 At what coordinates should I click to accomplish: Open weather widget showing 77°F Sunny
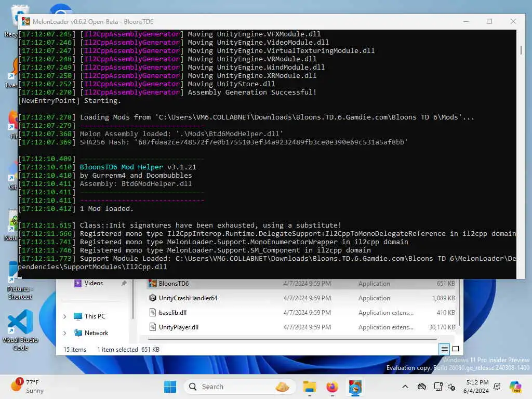click(27, 387)
